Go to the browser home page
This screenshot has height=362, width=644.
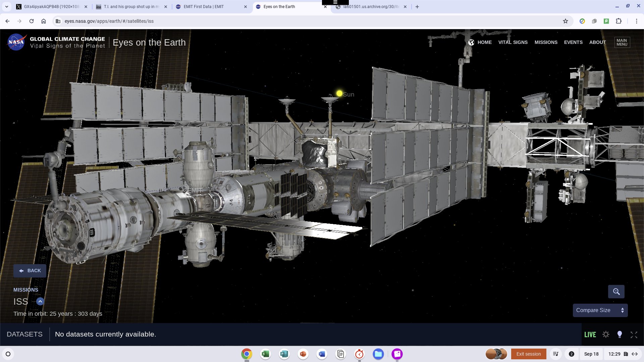[44, 21]
